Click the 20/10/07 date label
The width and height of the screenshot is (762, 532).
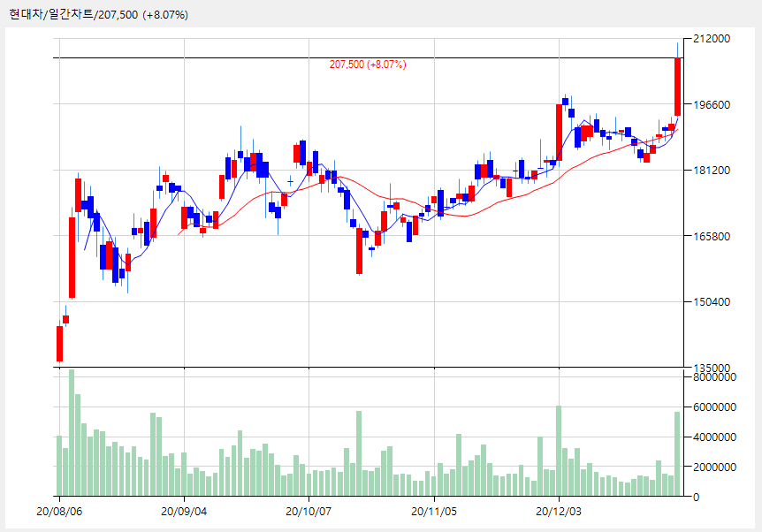tap(309, 512)
